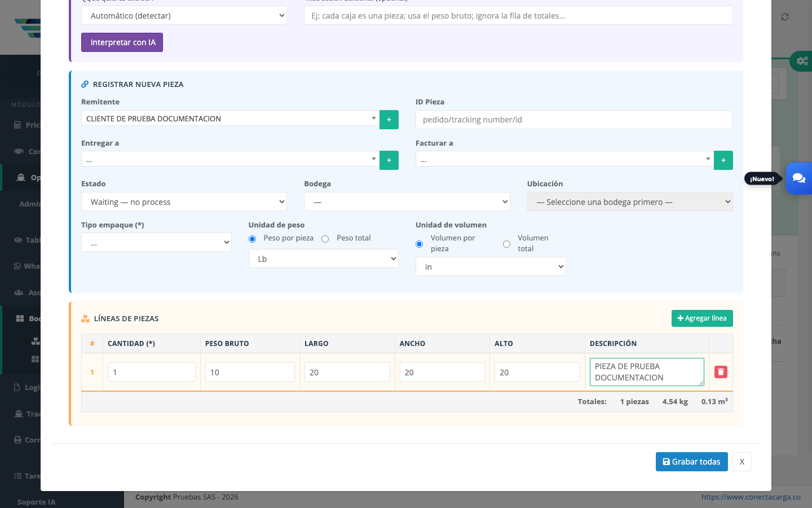The image size is (812, 508).
Task: Close the dialog with the X button
Action: (742, 462)
